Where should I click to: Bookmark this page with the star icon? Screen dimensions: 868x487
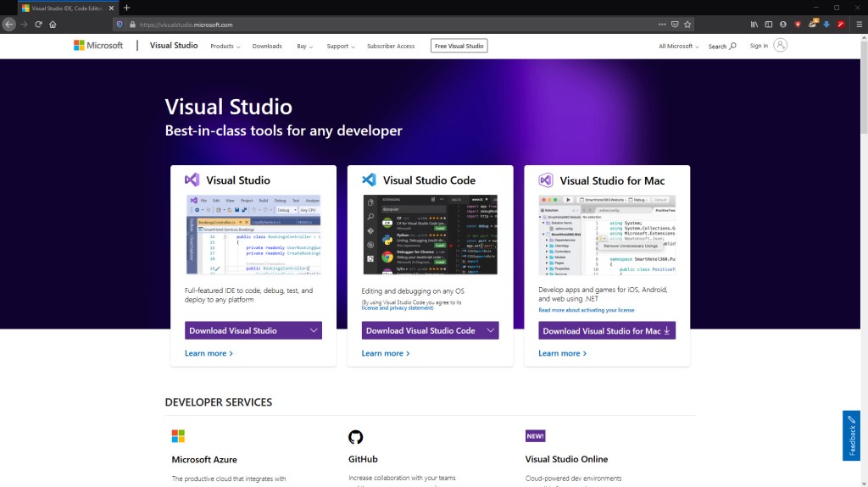tap(687, 24)
